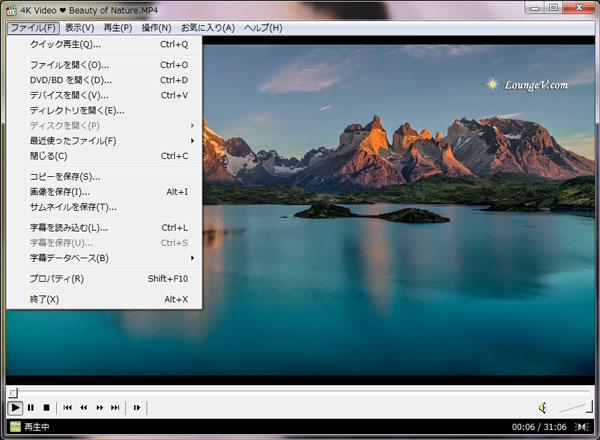This screenshot has height=440, width=600.
Task: Open the お気に入り(A) menu
Action: 208,28
